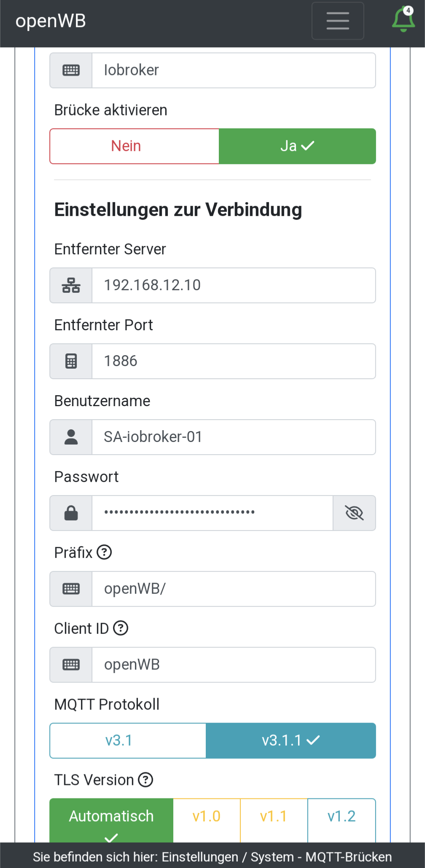
Task: Open the TLS Version help icon
Action: click(145, 780)
